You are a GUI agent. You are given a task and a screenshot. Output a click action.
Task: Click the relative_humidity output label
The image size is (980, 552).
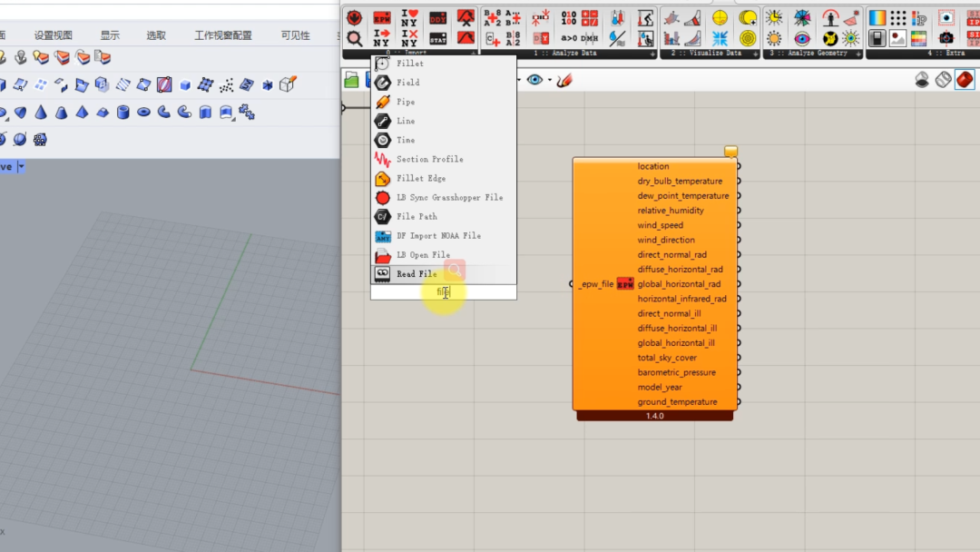click(671, 211)
